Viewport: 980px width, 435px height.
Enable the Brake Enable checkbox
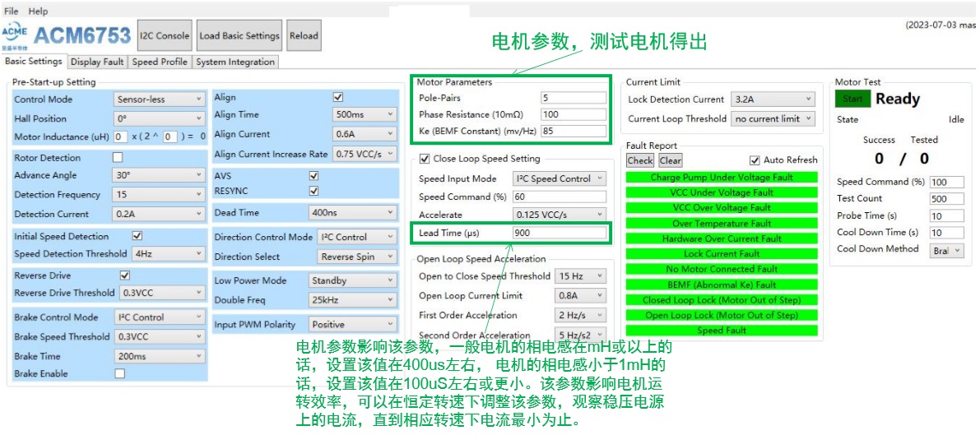click(119, 373)
